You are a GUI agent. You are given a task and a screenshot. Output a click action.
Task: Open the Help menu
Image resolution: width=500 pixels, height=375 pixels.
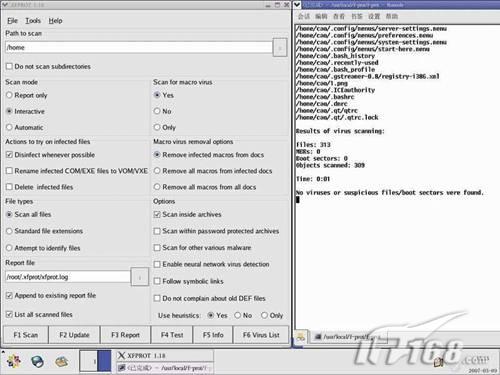click(55, 21)
